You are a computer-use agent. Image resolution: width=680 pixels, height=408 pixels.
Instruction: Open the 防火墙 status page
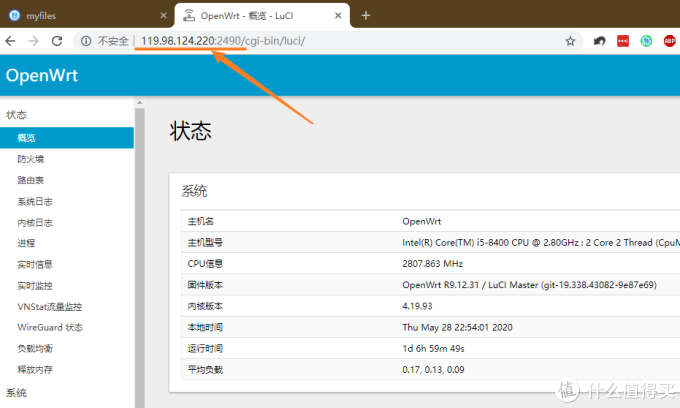click(31, 159)
